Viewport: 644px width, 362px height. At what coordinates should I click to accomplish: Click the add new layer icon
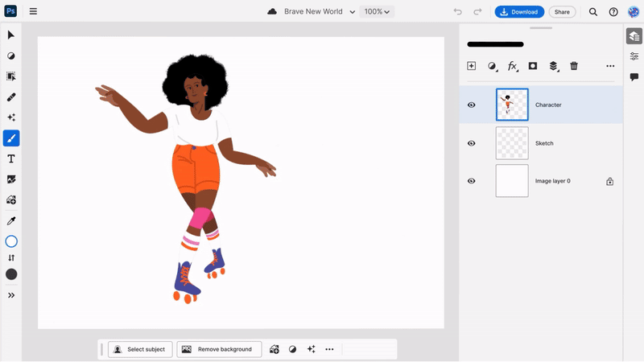pyautogui.click(x=472, y=66)
